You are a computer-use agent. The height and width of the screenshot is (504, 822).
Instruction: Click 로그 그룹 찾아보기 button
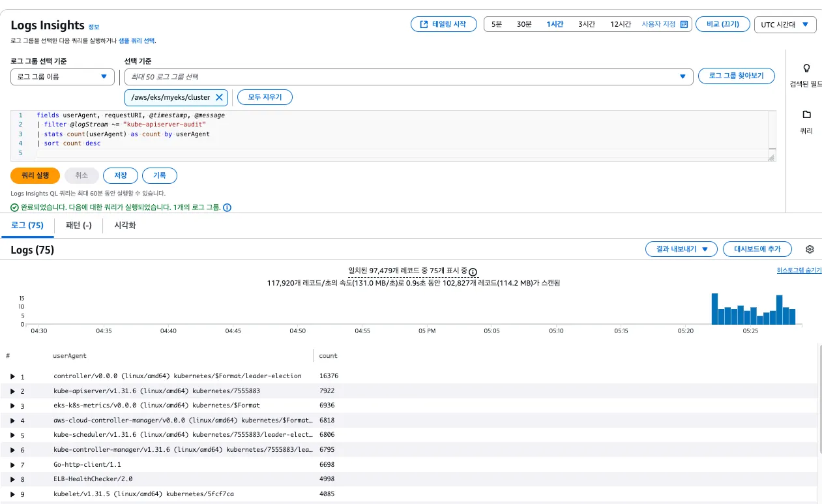pyautogui.click(x=736, y=76)
